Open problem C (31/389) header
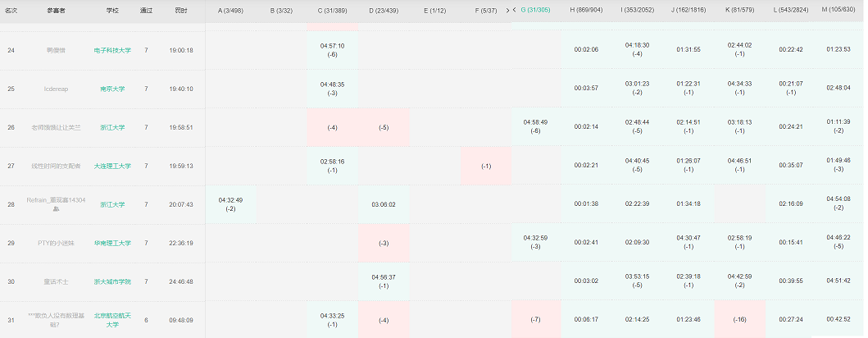The width and height of the screenshot is (868, 338). pos(332,10)
